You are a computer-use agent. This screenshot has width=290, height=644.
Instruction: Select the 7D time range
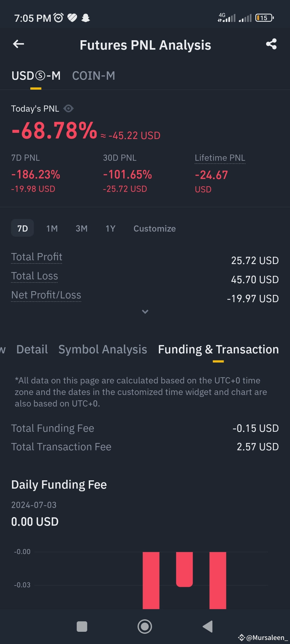pos(23,228)
